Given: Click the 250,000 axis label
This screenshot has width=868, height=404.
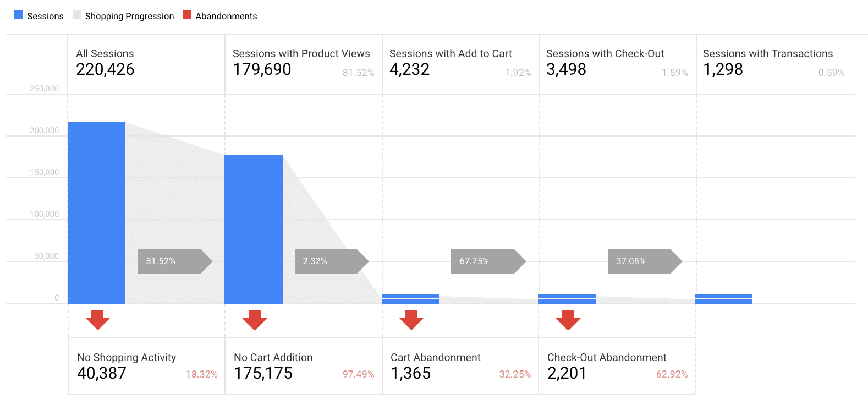Looking at the screenshot, I should [45, 89].
